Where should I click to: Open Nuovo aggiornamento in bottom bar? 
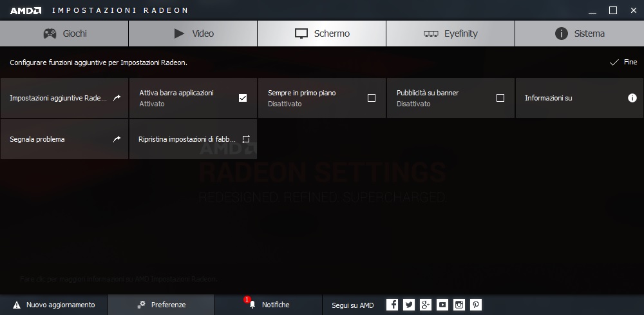(53, 305)
